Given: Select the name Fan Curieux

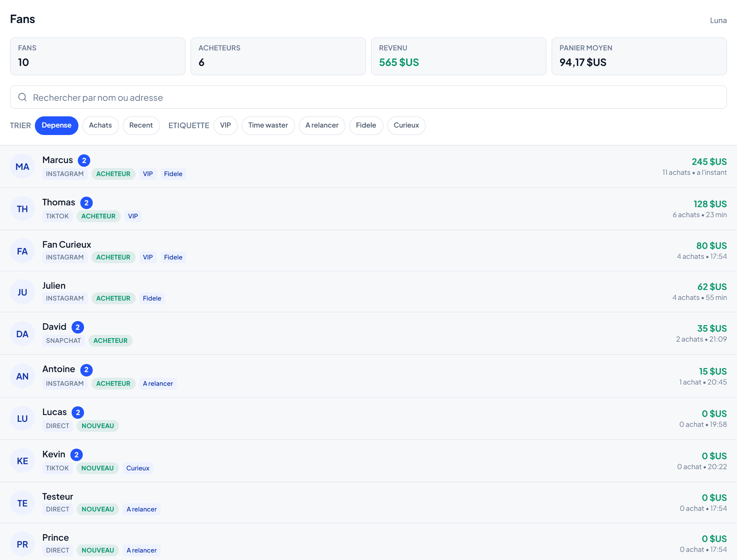Looking at the screenshot, I should 67,244.
